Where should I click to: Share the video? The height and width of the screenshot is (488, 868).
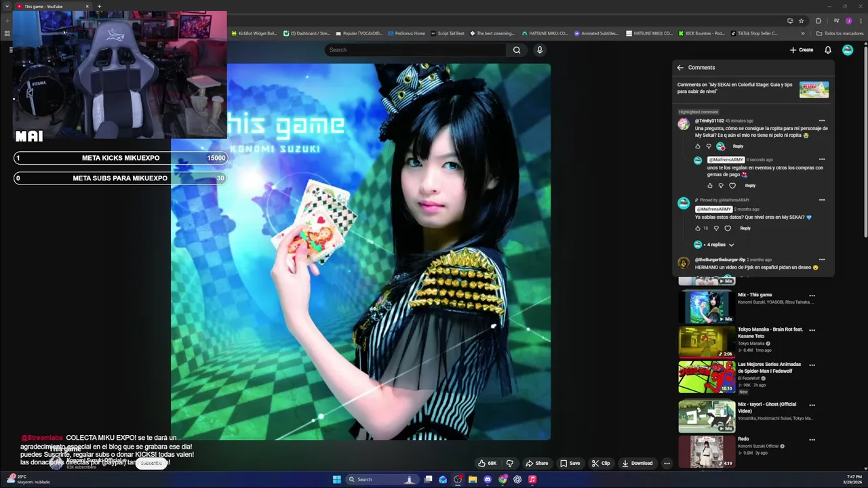pos(536,464)
